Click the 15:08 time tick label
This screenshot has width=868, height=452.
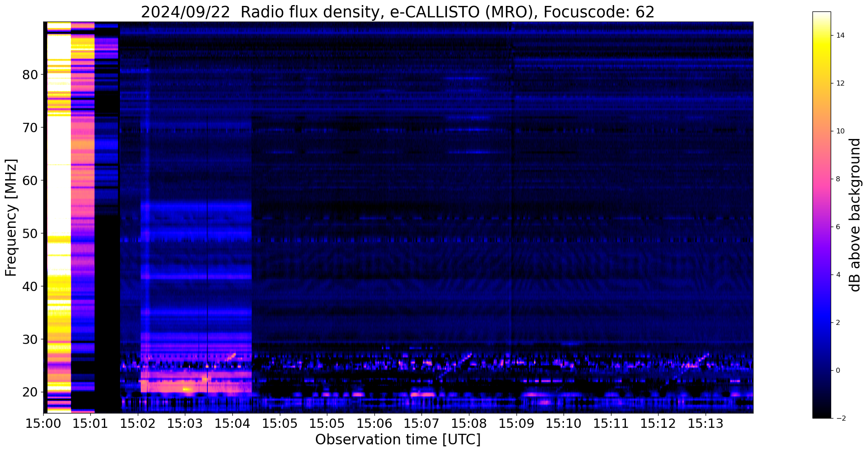click(469, 423)
